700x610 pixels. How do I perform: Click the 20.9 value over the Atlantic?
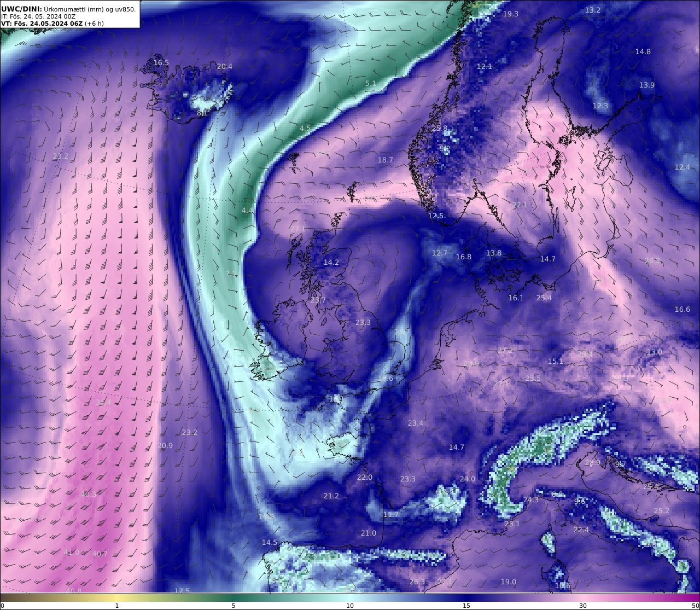165,446
